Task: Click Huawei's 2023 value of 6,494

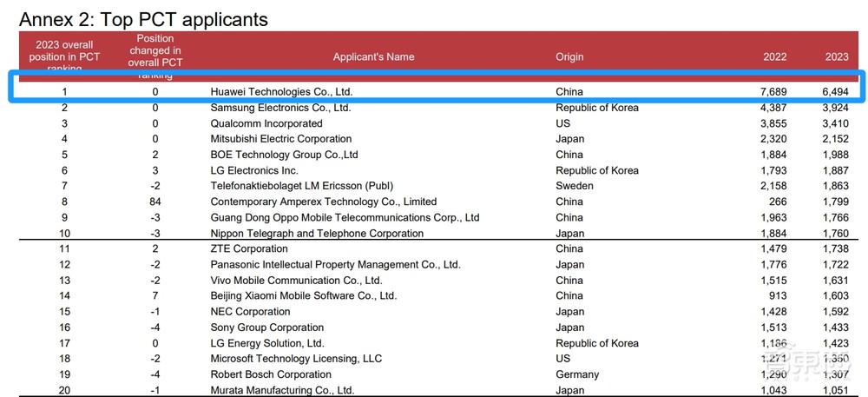Action: click(834, 92)
